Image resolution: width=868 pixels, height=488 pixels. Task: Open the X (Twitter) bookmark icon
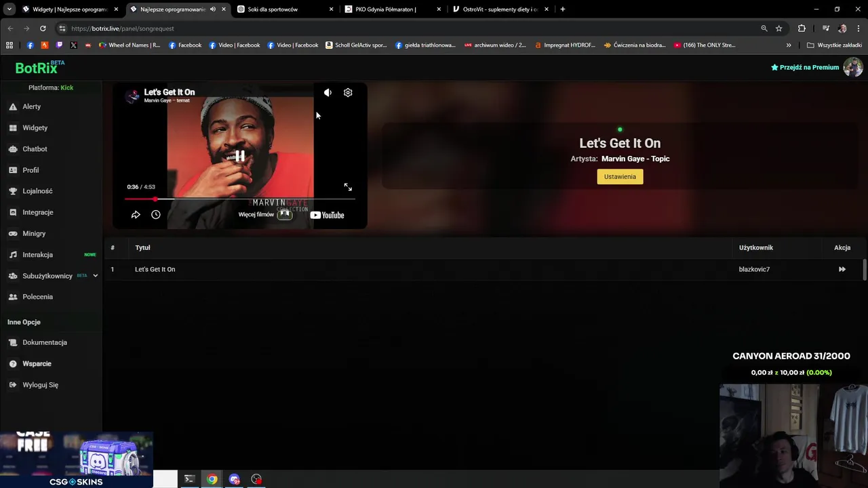pos(73,45)
